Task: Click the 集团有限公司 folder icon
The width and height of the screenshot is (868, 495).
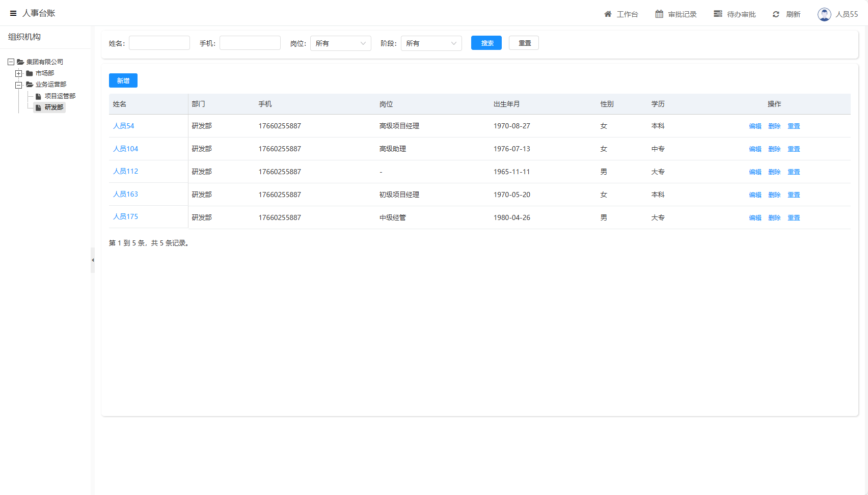Action: pyautogui.click(x=20, y=62)
